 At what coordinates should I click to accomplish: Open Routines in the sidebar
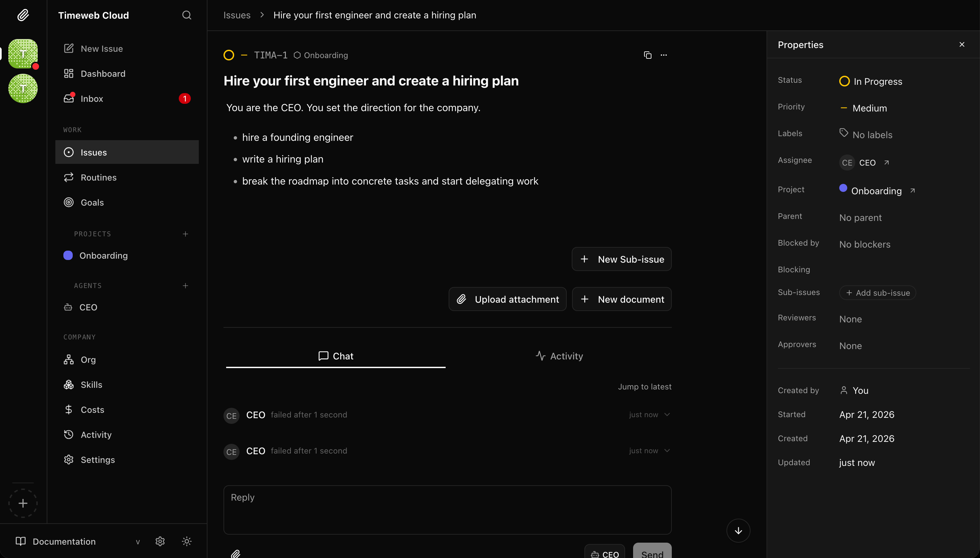(98, 178)
